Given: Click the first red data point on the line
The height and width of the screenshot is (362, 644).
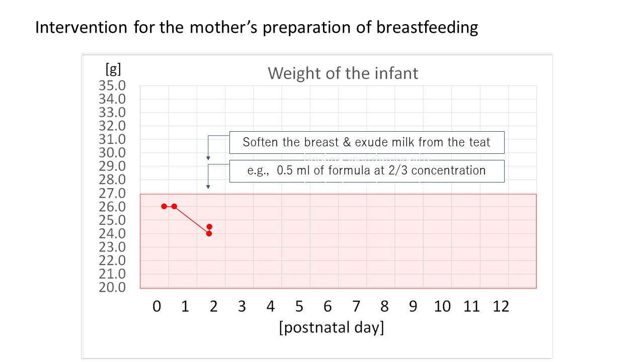Looking at the screenshot, I should click(x=164, y=206).
